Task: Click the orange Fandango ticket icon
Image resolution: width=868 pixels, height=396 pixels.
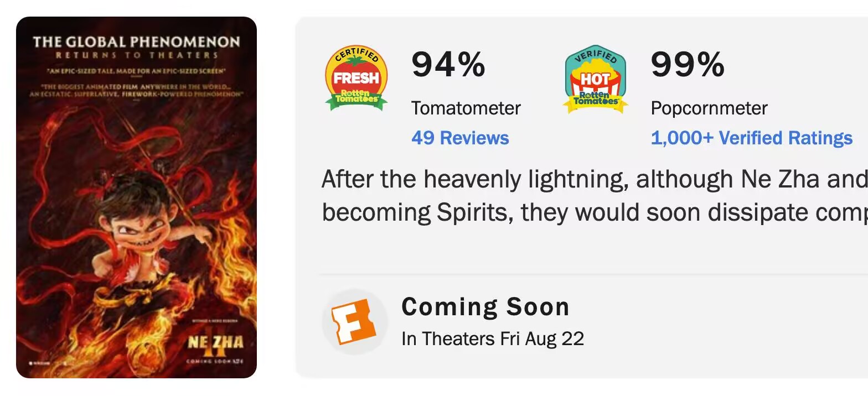Action: [x=354, y=322]
